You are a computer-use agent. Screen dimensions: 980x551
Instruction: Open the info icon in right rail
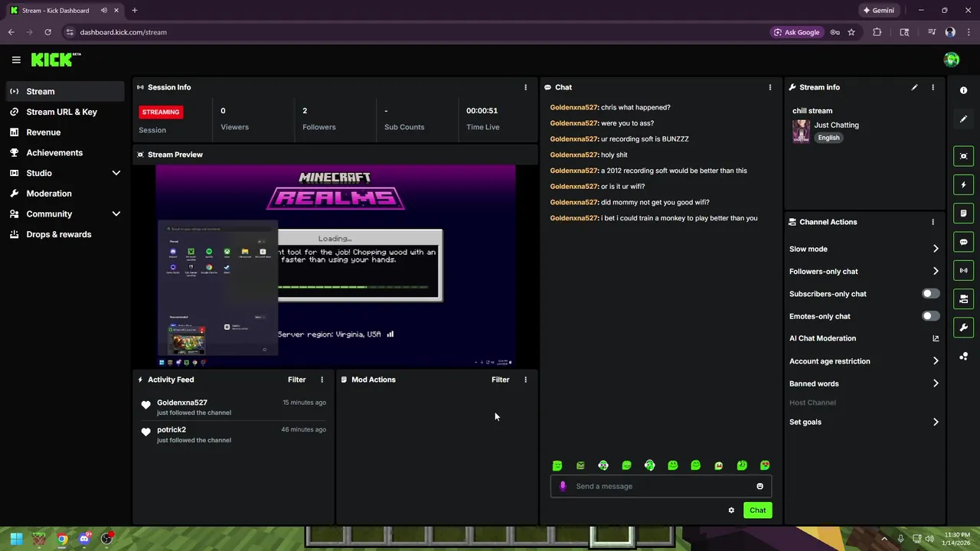point(963,90)
